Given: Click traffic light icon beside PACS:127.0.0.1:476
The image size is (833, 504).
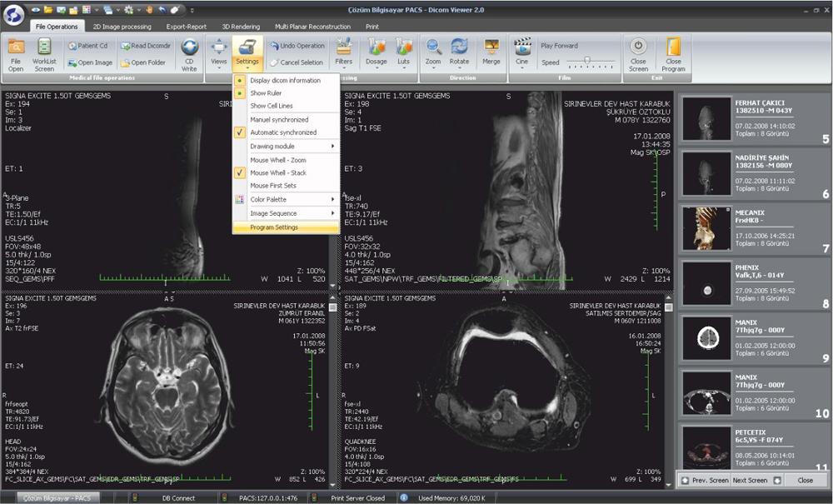Looking at the screenshot, I should coord(225,497).
